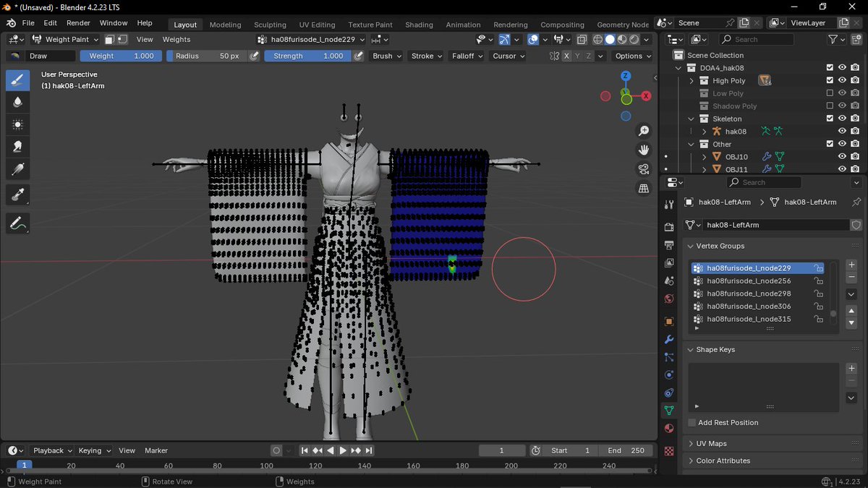Open the World properties tab
The image size is (868, 488).
(x=669, y=299)
